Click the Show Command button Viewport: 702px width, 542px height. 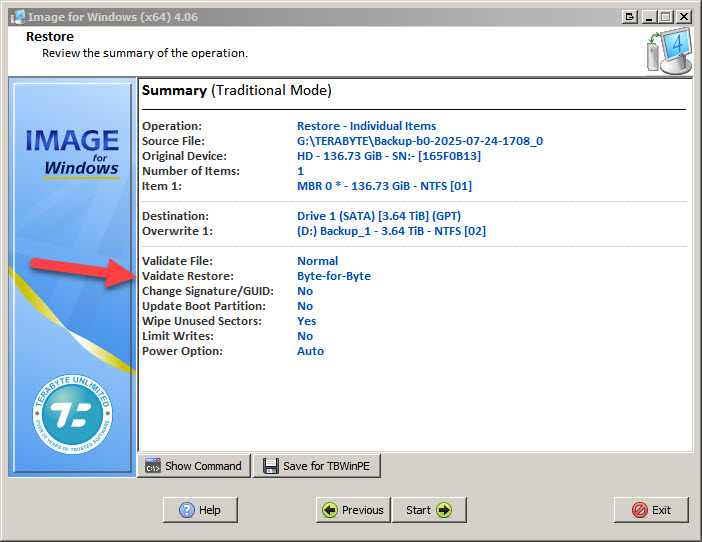pos(194,466)
